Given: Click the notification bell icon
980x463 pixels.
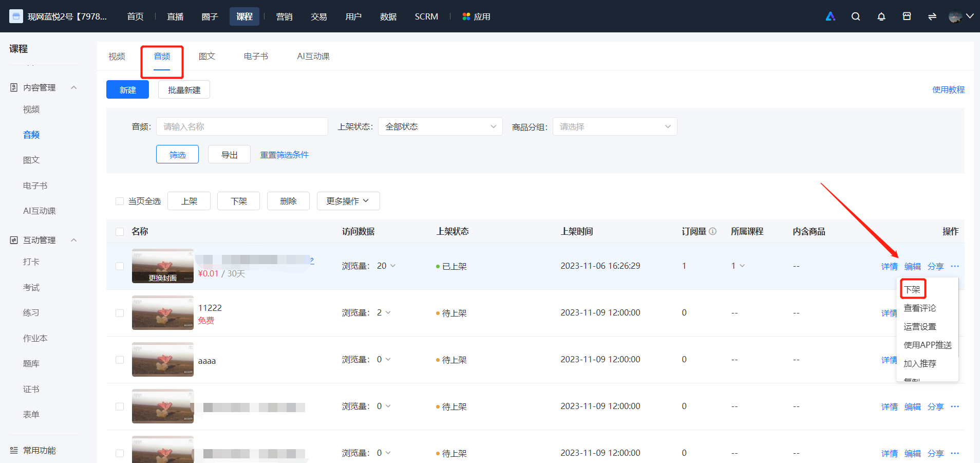Looking at the screenshot, I should pyautogui.click(x=881, y=16).
